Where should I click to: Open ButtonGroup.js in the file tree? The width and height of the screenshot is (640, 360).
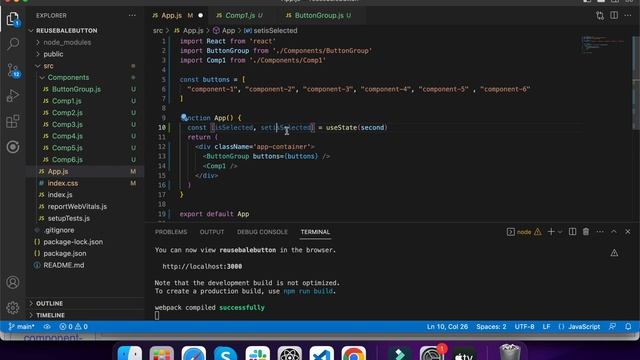point(76,89)
